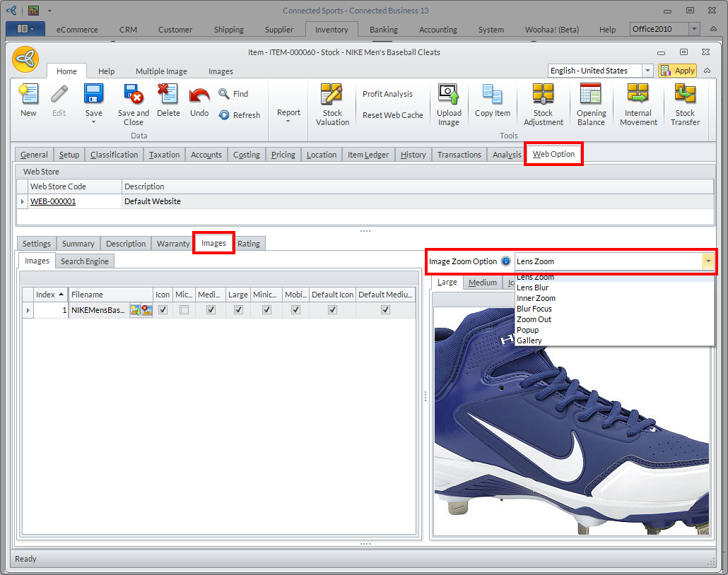Click the Undo arrow icon
The width and height of the screenshot is (728, 575).
[199, 94]
